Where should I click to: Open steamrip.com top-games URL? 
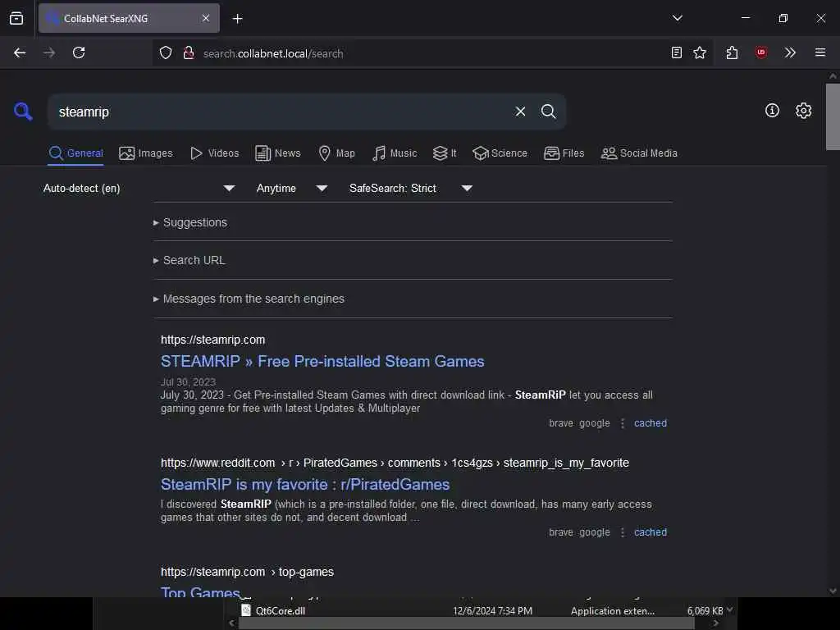pyautogui.click(x=247, y=572)
